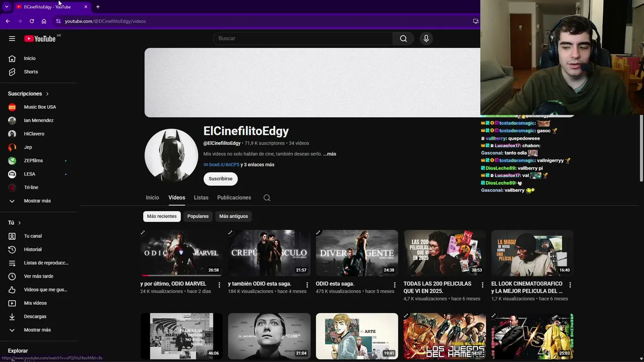Click the search magnifier button
The width and height of the screenshot is (644, 362).
(404, 39)
